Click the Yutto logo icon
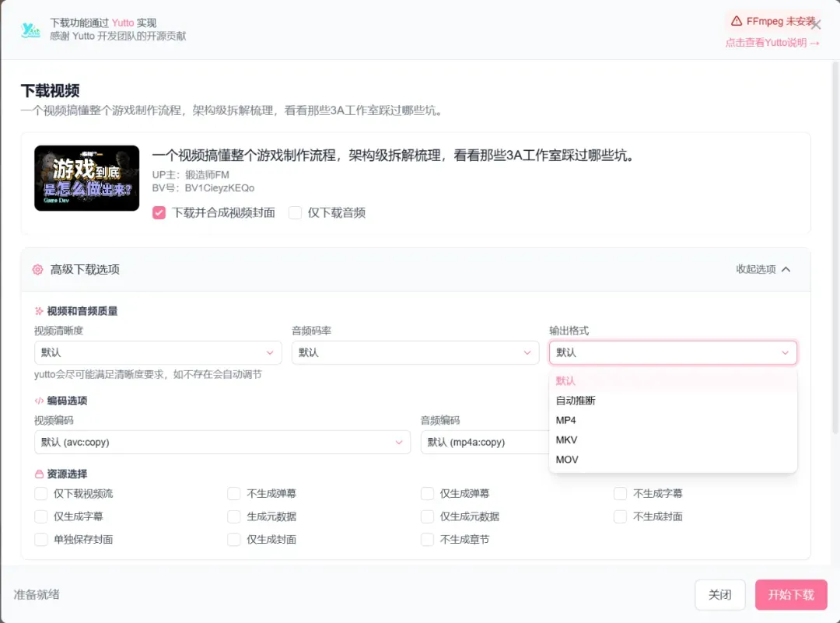This screenshot has width=840, height=623. 30,30
